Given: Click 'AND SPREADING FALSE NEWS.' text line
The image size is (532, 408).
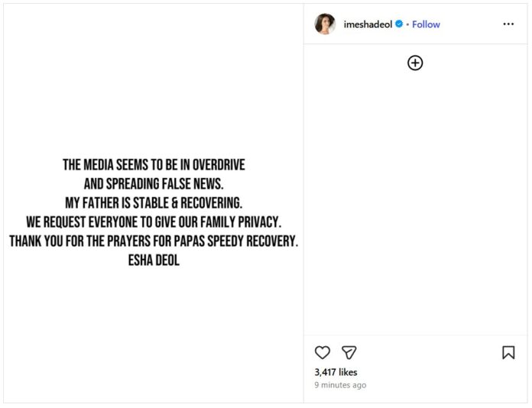Looking at the screenshot, I should click(154, 184).
